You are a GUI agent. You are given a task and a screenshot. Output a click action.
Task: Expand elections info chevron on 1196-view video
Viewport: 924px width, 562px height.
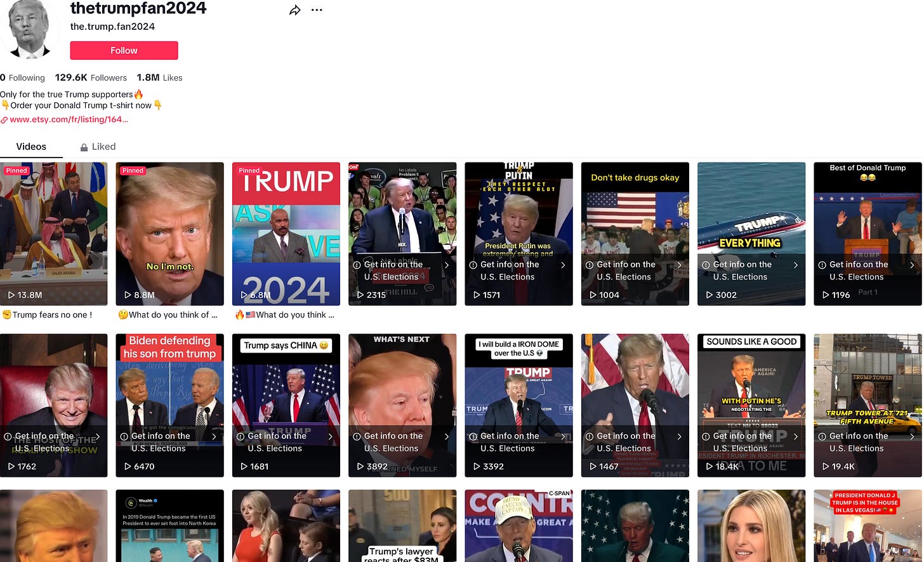coord(912,265)
